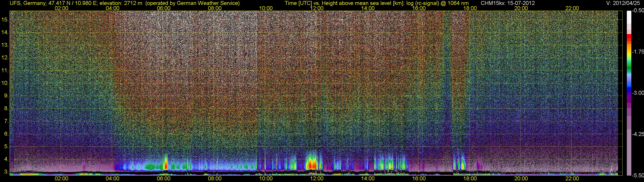The height and width of the screenshot is (182, 644).
Task: Click '(operated by German Weather Service)' note
Action: tap(192, 3)
